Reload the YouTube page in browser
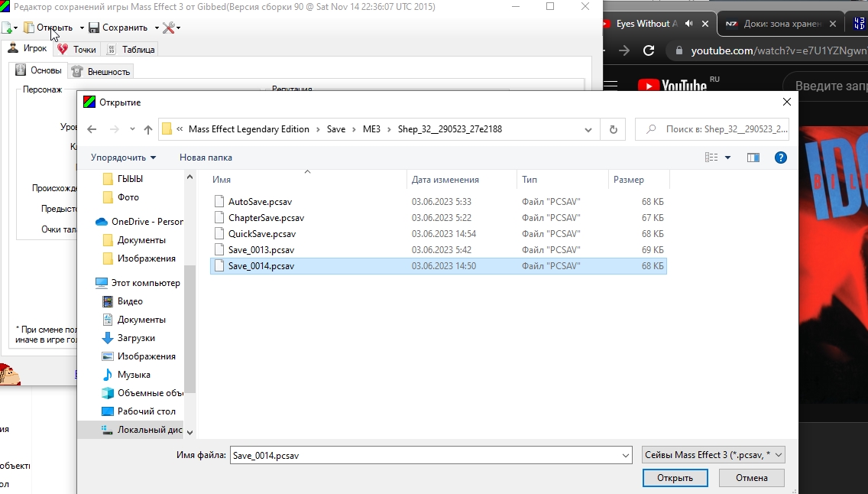This screenshot has width=868, height=494. click(649, 50)
